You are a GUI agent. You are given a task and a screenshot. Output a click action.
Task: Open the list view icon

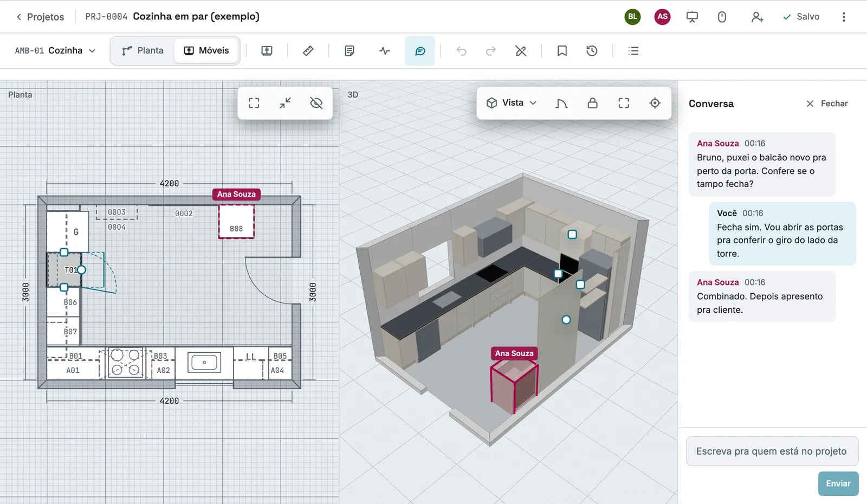click(x=633, y=51)
